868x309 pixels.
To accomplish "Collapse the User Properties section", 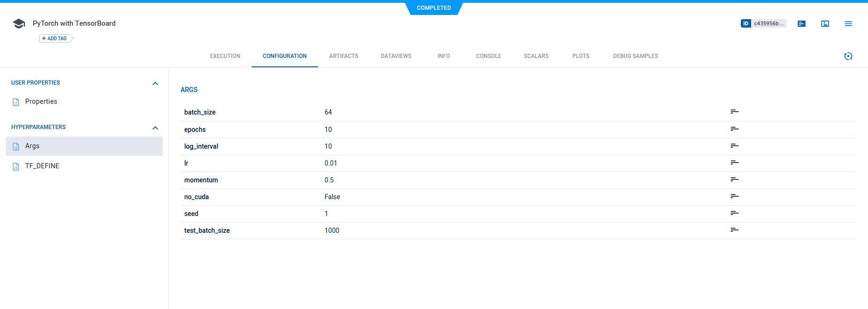I will coord(155,83).
